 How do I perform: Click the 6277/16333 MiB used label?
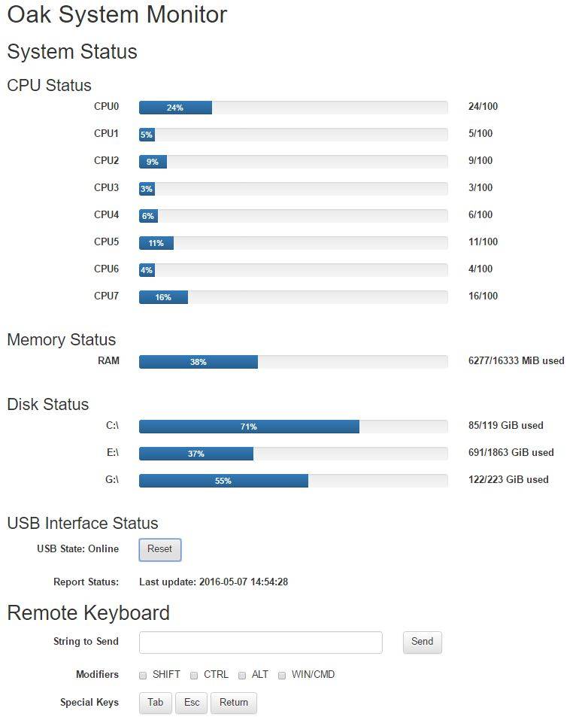click(x=517, y=361)
